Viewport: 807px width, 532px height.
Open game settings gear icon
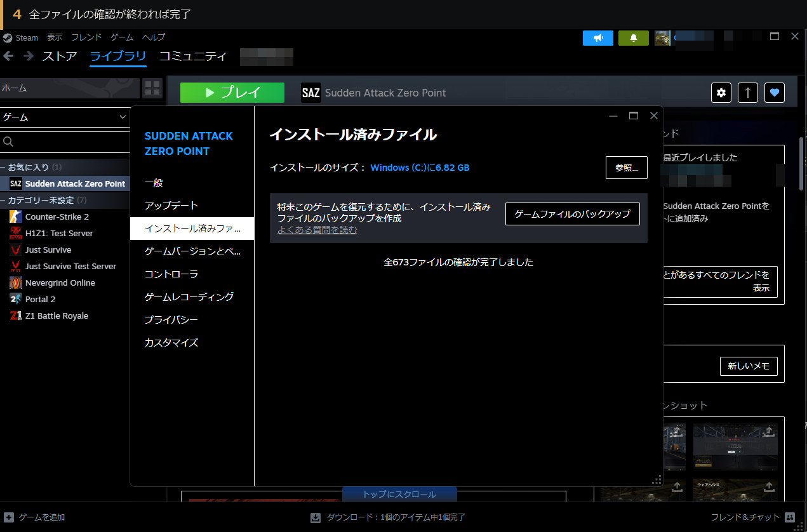721,93
